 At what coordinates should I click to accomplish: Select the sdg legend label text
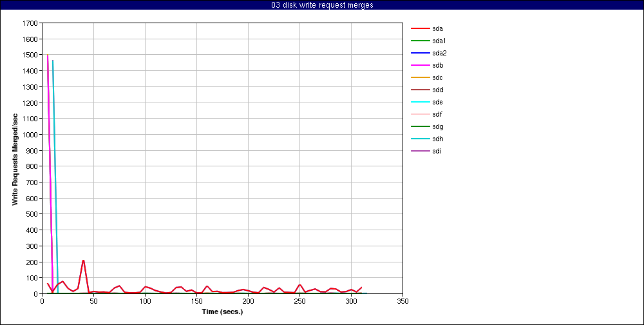click(x=438, y=126)
